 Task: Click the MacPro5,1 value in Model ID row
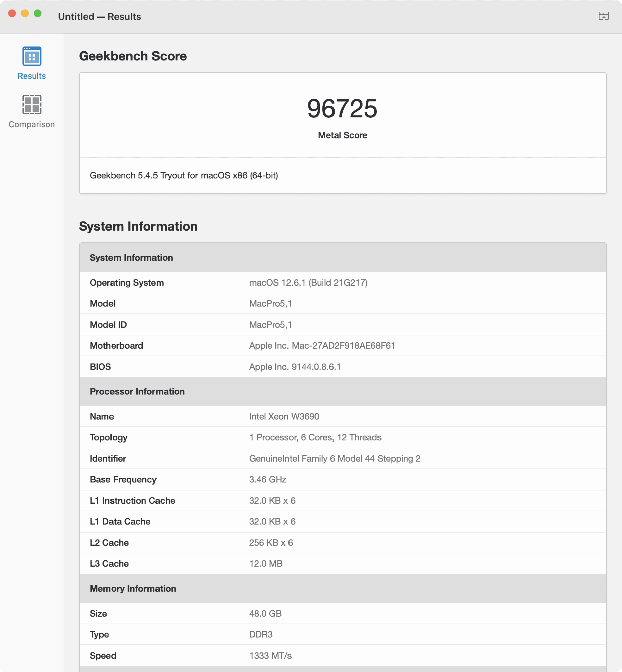[x=270, y=325]
